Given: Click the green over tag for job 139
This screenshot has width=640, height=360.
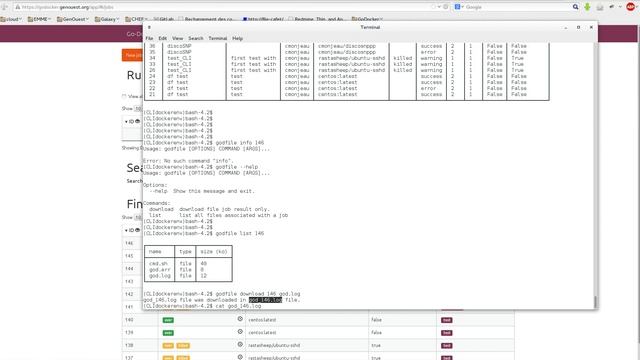Looking at the screenshot, I should click(x=168, y=333).
